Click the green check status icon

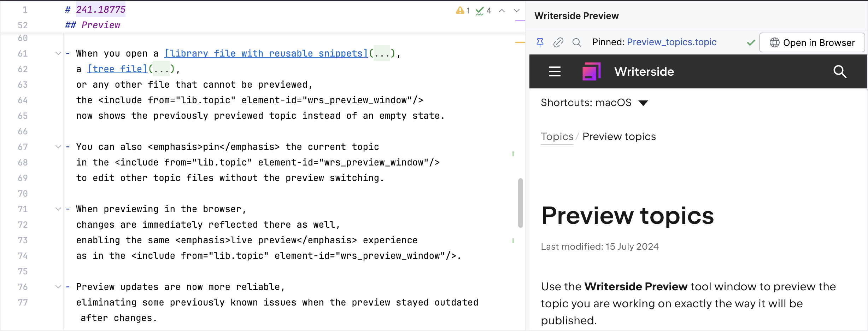click(x=751, y=43)
